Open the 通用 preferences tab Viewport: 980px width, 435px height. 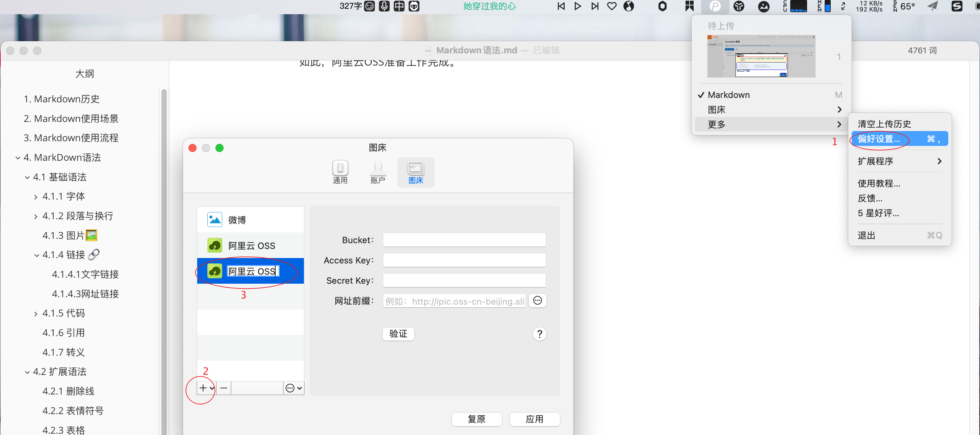click(340, 172)
